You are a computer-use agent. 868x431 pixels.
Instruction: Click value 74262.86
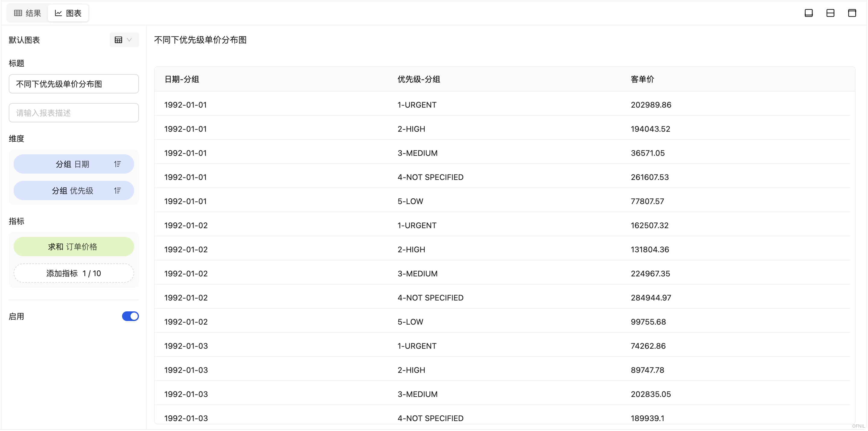(x=648, y=346)
